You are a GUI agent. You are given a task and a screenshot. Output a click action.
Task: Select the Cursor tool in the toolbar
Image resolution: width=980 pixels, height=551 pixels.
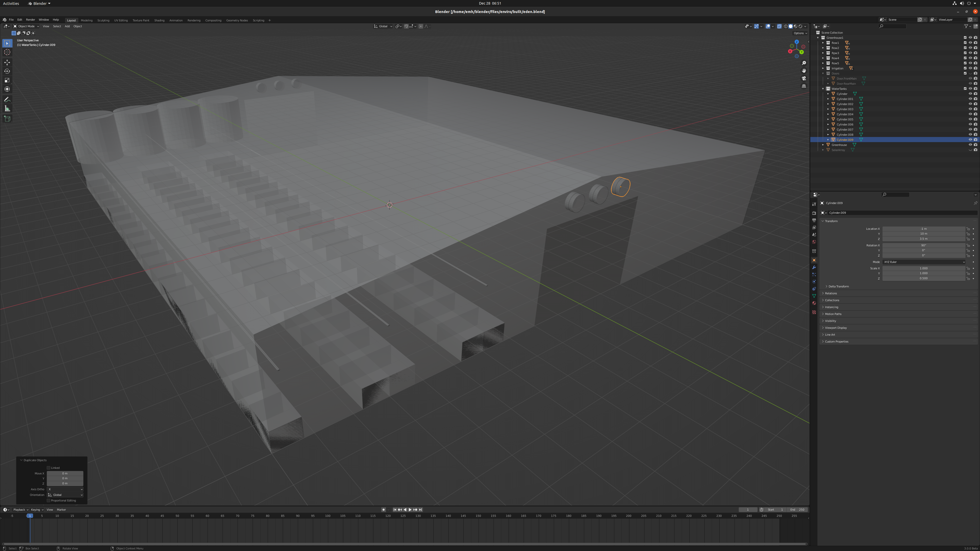[7, 52]
